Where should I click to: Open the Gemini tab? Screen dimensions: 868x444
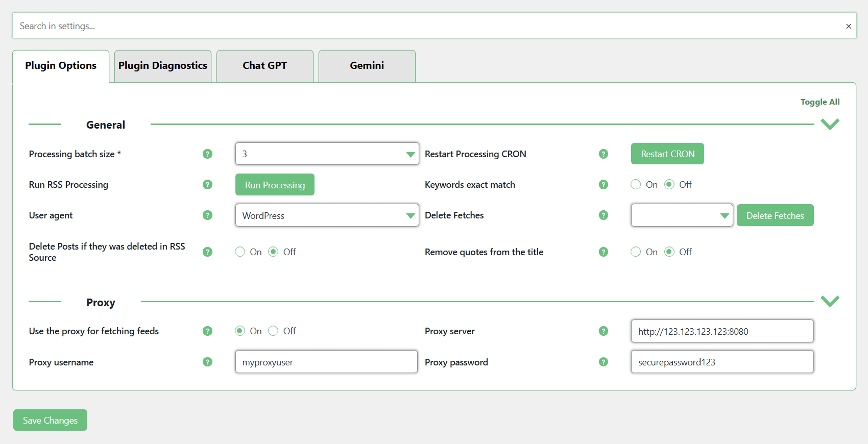point(367,66)
